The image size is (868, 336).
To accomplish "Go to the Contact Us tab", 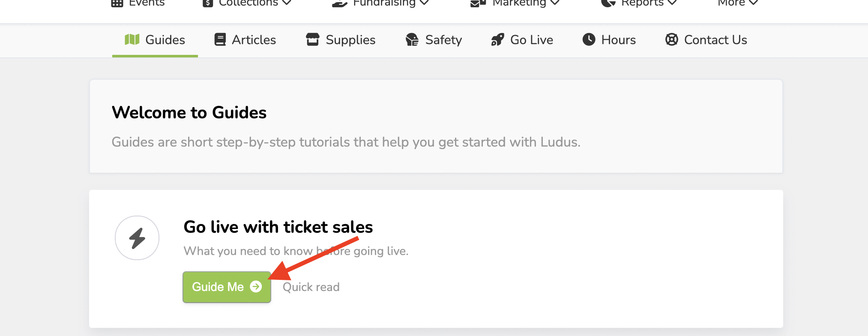I will 715,40.
